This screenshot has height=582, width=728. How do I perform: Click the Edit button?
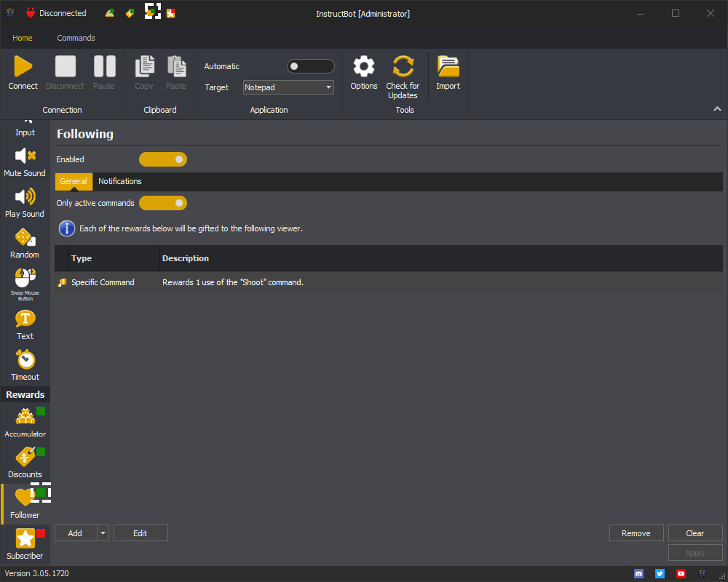pyautogui.click(x=141, y=533)
